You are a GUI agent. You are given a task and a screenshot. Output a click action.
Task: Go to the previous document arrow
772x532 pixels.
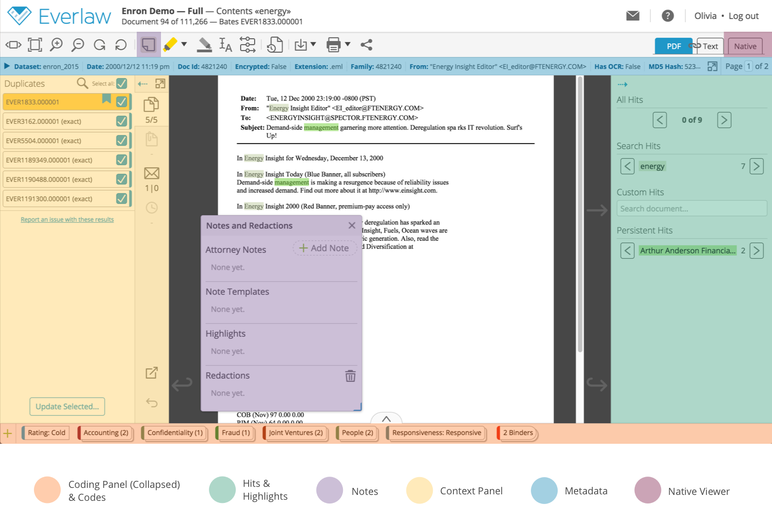point(182,384)
